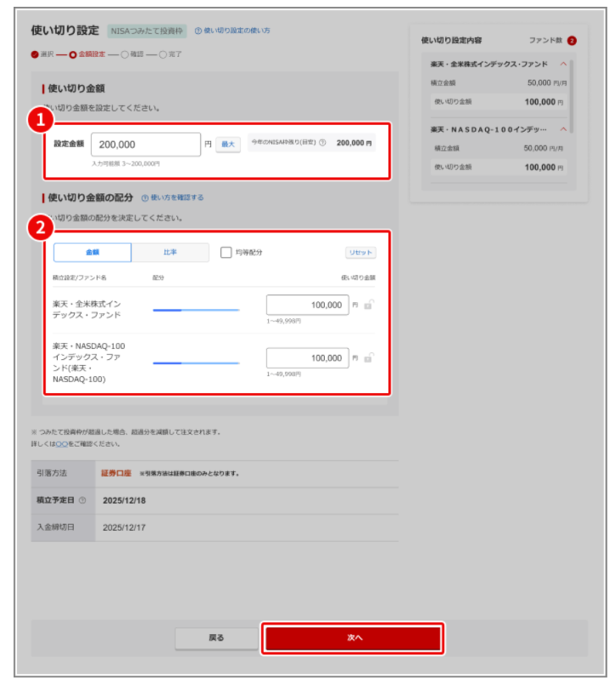Switch to the 比率 tab
The image size is (616, 685).
170,252
